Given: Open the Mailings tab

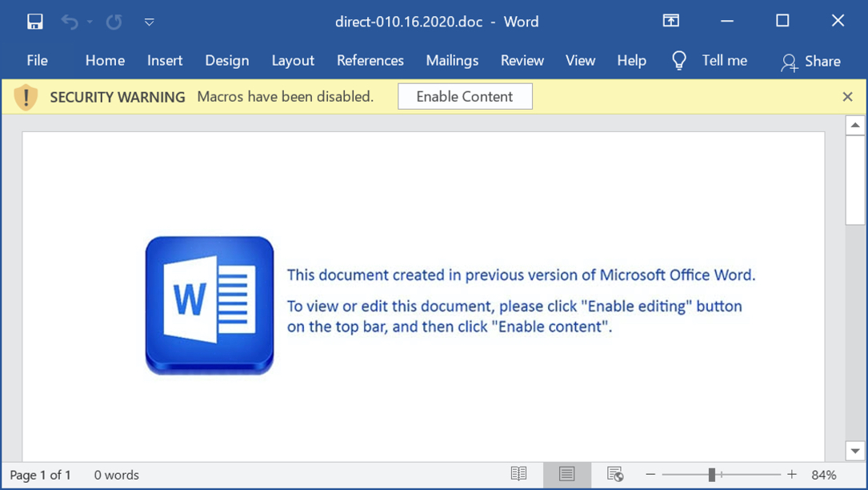Looking at the screenshot, I should (452, 60).
